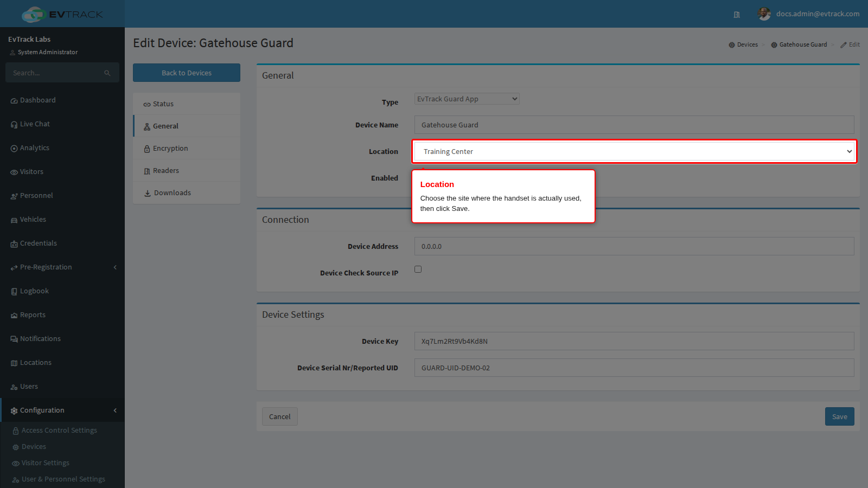The image size is (868, 488).
Task: Click the Device Key field
Action: point(634,341)
